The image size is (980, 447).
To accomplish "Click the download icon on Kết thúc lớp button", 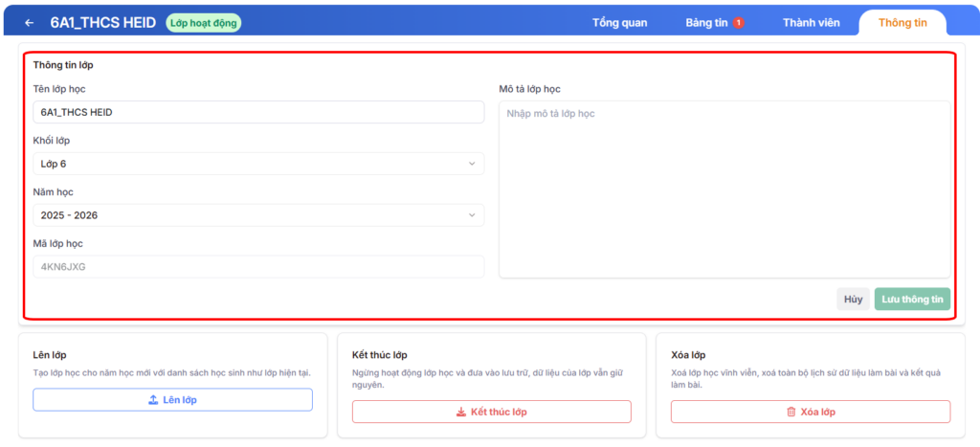I will [x=460, y=413].
